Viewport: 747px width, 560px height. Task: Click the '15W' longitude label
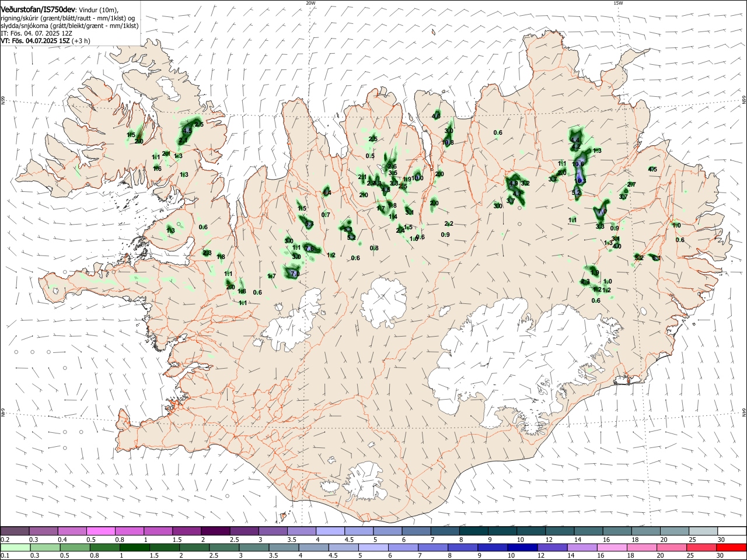618,3
